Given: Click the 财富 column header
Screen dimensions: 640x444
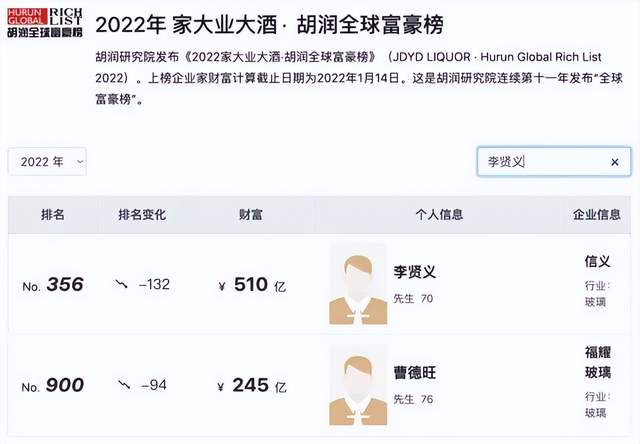Looking at the screenshot, I should tap(251, 214).
